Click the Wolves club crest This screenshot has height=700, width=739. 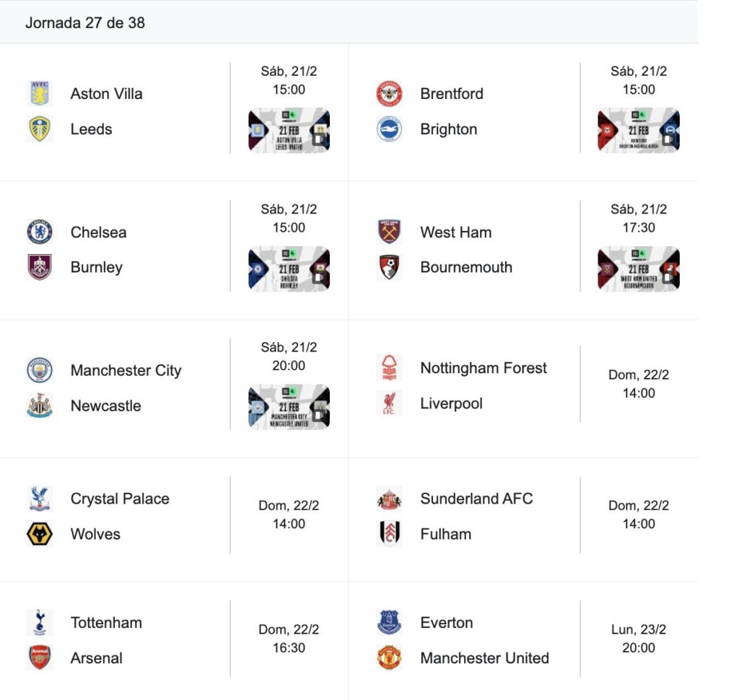click(40, 534)
